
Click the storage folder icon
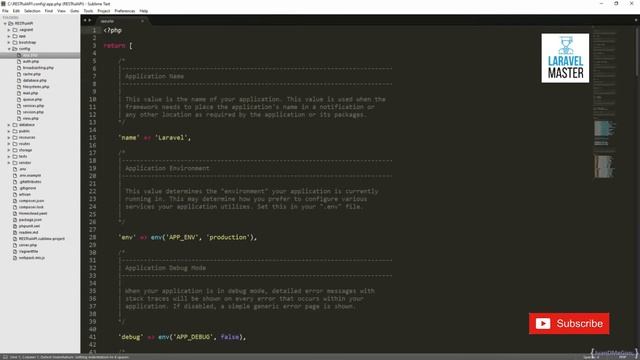click(15, 150)
